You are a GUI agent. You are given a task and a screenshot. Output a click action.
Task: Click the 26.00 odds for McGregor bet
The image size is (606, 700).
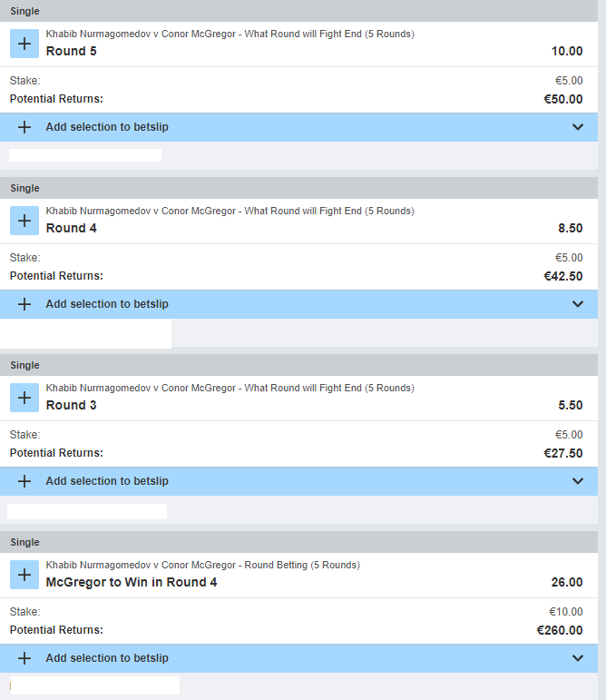pos(567,583)
